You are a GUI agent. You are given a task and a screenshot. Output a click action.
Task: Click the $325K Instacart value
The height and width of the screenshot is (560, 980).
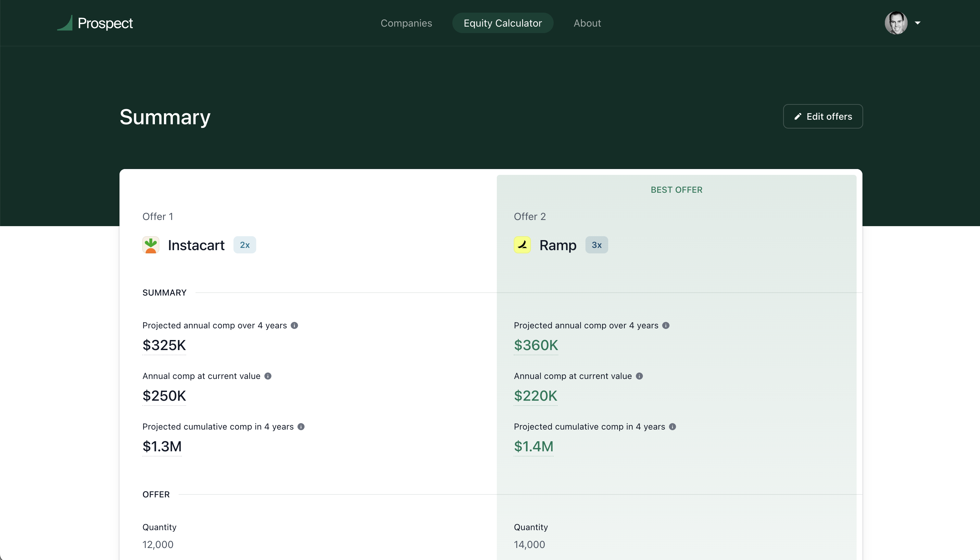[x=164, y=346]
